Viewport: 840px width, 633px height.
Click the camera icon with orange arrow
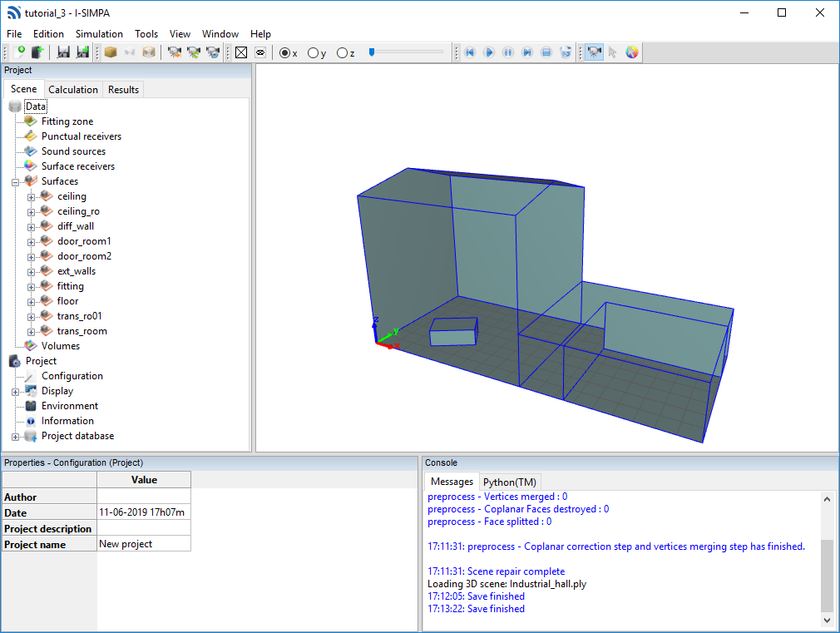click(x=174, y=52)
